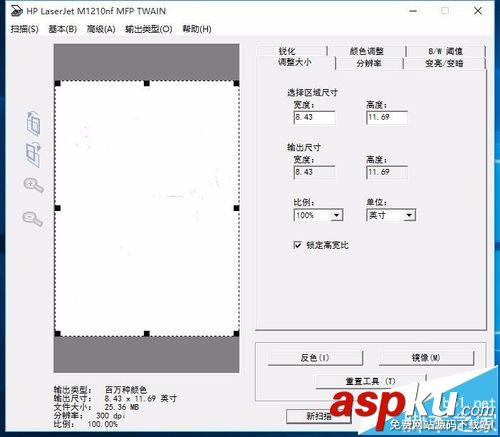Open the 单位 英寸 dropdown
The height and width of the screenshot is (437, 500).
click(391, 215)
